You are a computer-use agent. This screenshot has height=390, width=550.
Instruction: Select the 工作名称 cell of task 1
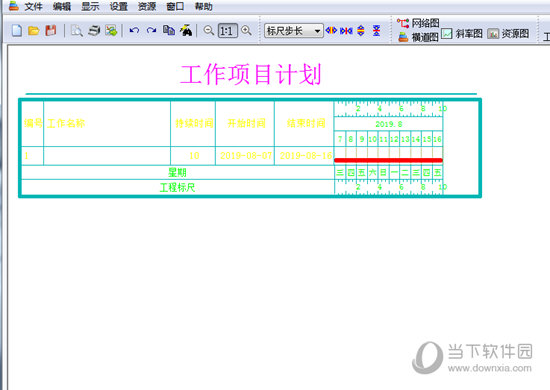[x=107, y=156]
